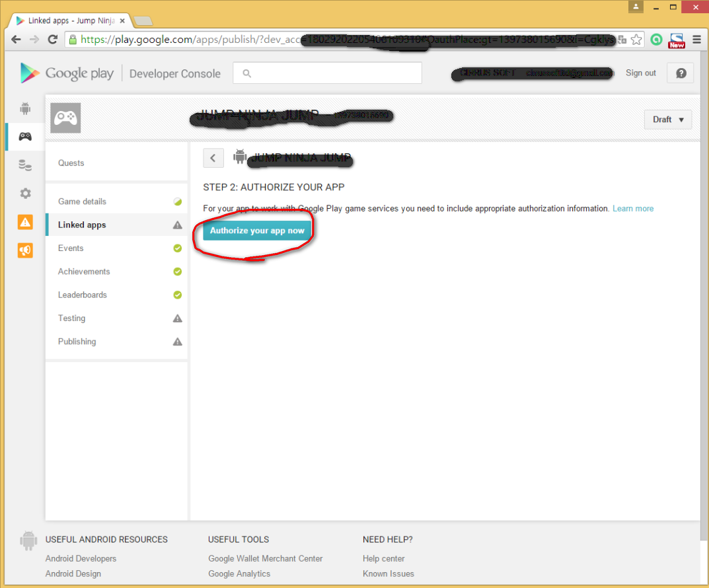Open the Quests section
The image size is (709, 588).
pos(116,163)
